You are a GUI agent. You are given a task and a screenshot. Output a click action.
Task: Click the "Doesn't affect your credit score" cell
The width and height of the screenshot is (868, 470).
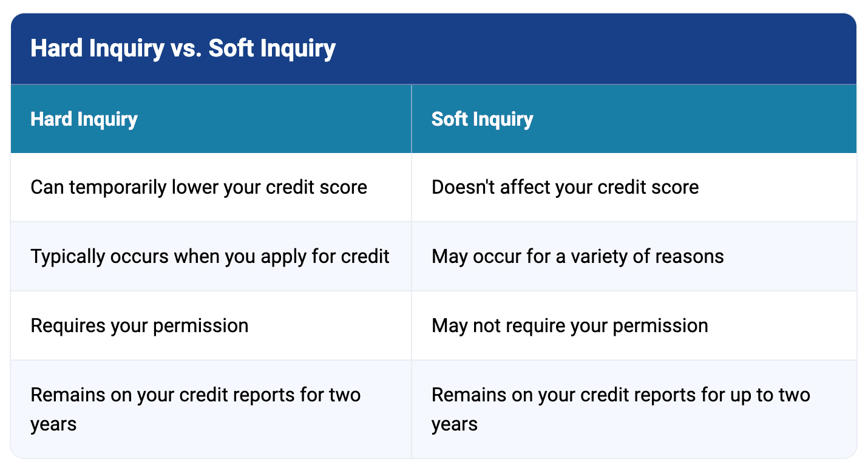tap(565, 187)
